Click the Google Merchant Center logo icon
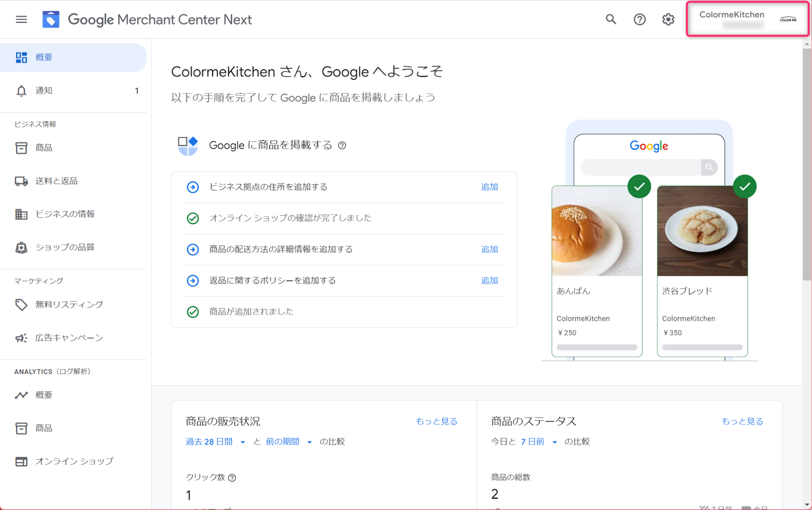 coord(51,19)
